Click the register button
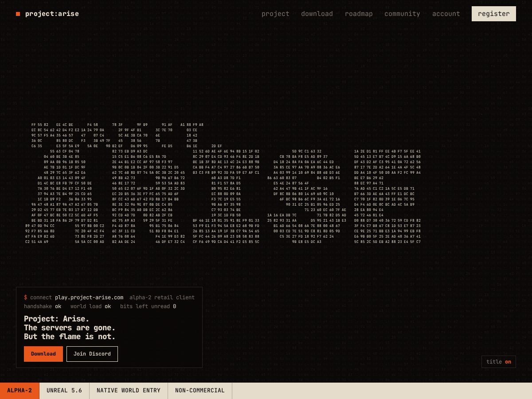This screenshot has height=399, width=532. (x=494, y=14)
